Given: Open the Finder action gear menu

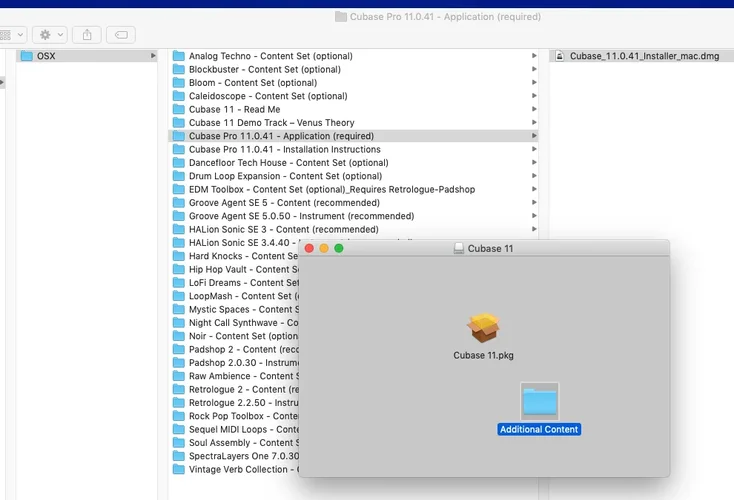Looking at the screenshot, I should pyautogui.click(x=50, y=35).
